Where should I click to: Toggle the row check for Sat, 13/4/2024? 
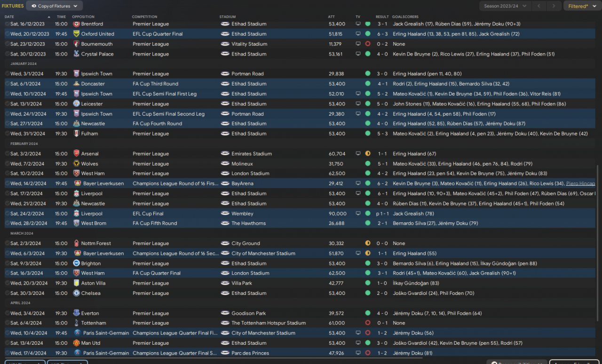tap(7, 343)
